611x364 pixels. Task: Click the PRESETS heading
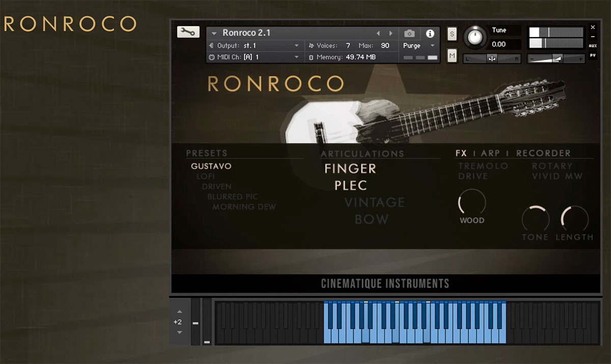pyautogui.click(x=207, y=153)
